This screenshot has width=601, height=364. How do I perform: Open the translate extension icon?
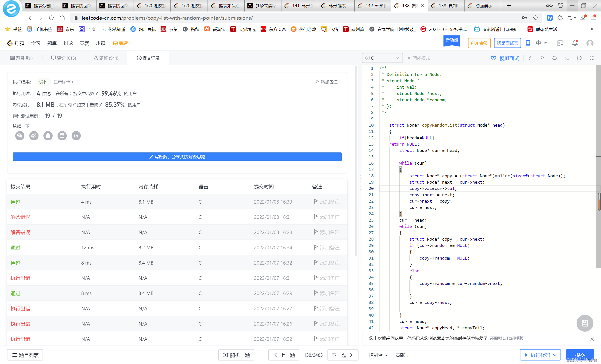tap(550, 18)
